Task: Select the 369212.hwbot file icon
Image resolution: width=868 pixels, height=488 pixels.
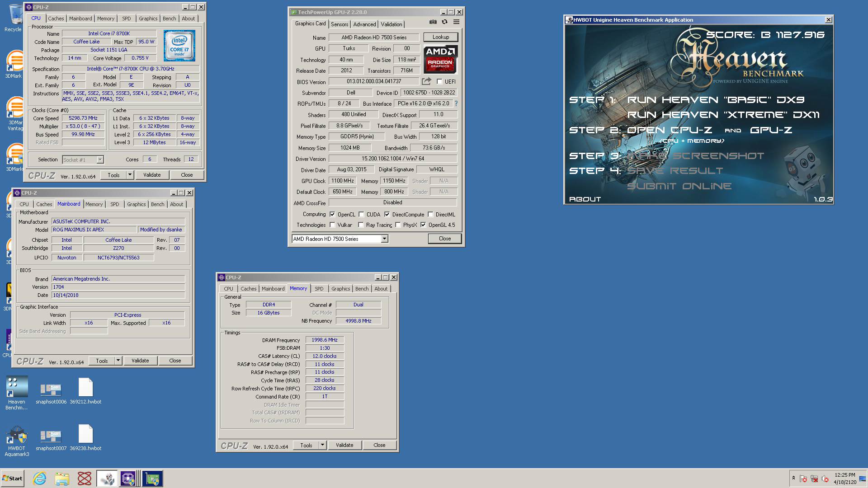Action: pos(85,391)
